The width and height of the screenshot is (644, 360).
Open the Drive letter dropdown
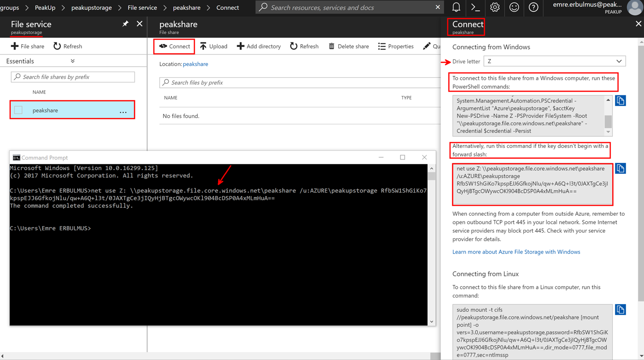[x=555, y=61]
